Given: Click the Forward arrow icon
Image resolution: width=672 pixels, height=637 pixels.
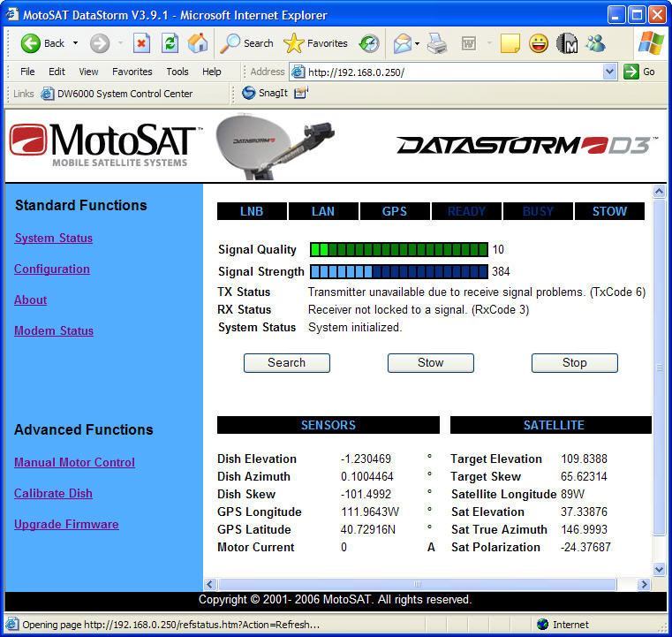Looking at the screenshot, I should 100,43.
